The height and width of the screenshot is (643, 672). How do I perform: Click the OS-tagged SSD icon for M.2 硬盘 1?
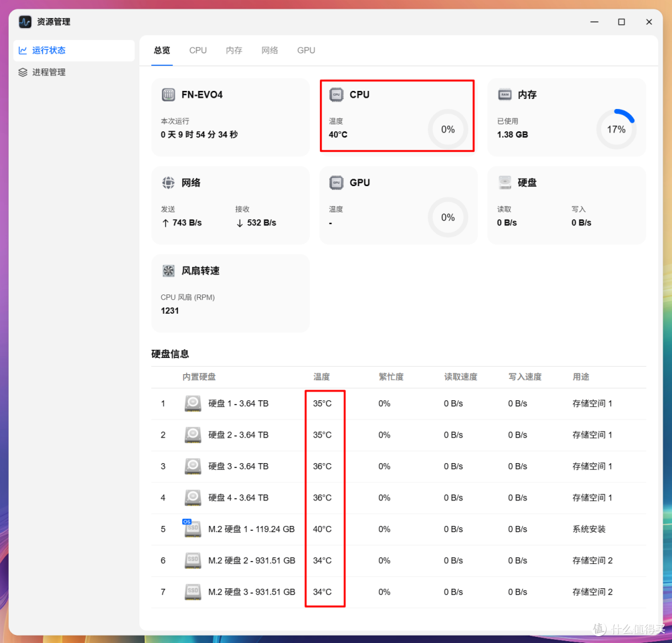pos(192,528)
